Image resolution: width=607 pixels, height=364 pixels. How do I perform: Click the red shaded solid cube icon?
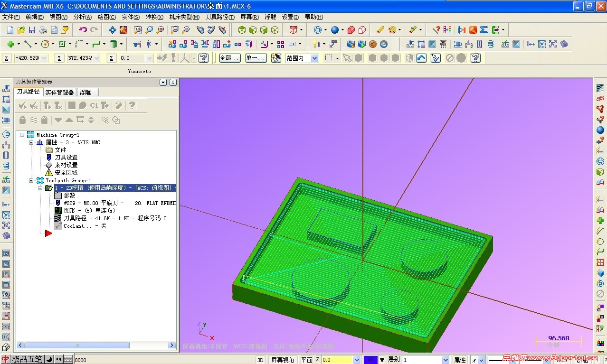[351, 30]
